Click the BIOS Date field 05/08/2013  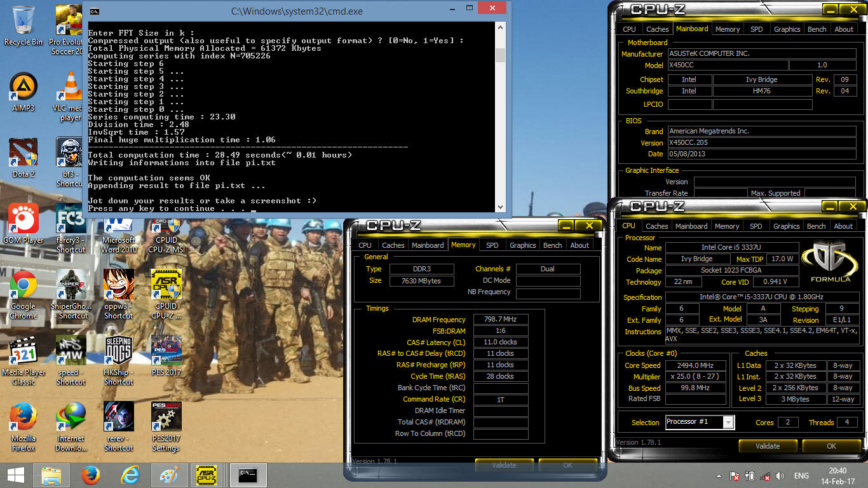(x=762, y=154)
